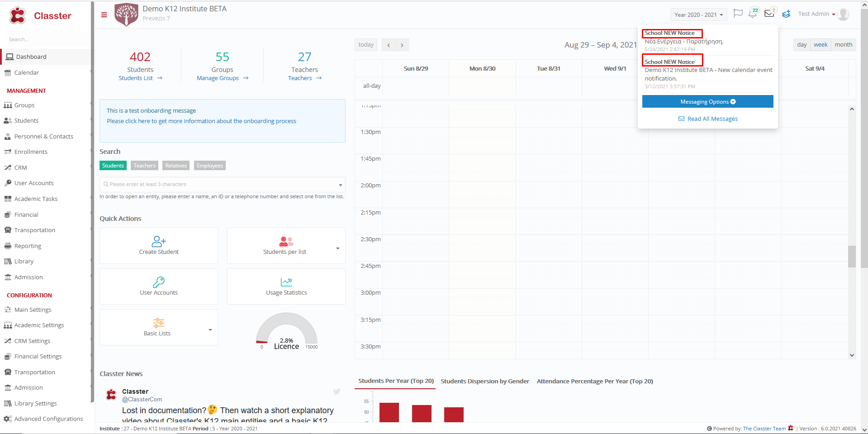This screenshot has width=868, height=434.
Task: Click the Academic Tasks grid icon in sidebar
Action: [x=8, y=199]
